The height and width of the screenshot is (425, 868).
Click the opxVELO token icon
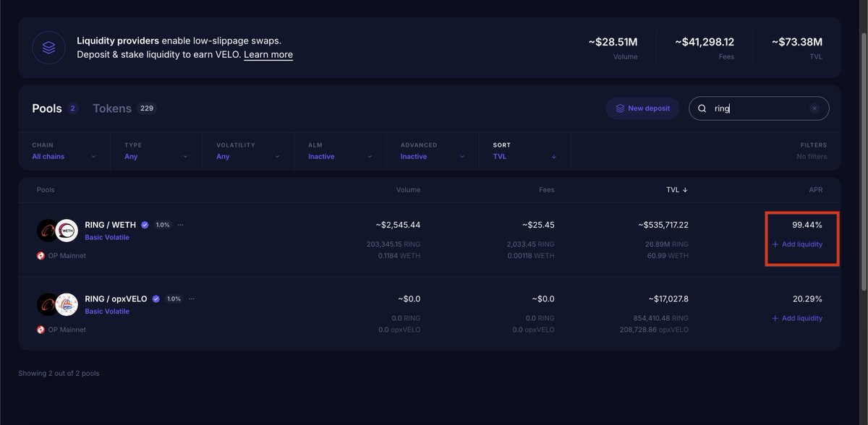[67, 304]
